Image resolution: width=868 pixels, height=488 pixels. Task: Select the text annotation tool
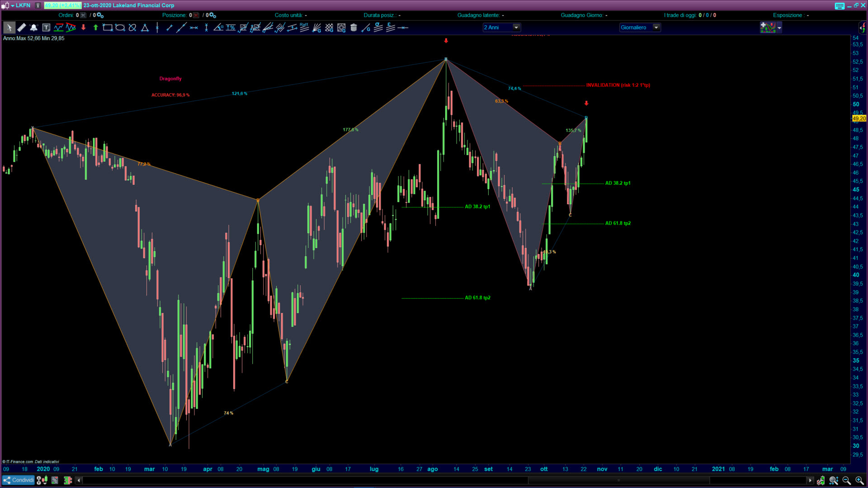click(46, 28)
